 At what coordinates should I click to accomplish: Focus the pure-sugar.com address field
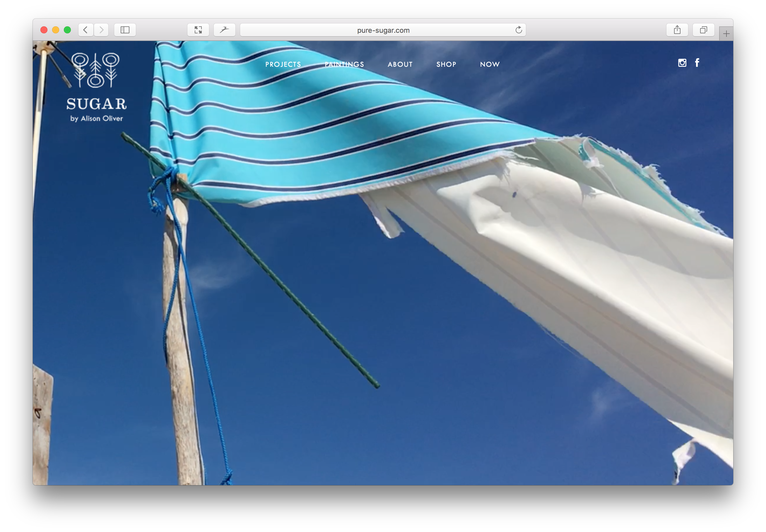tap(383, 30)
